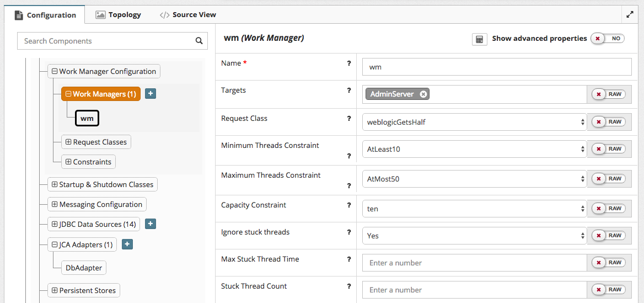Remove AdminServer target using x icon
Image resolution: width=644 pixels, height=303 pixels.
click(423, 94)
